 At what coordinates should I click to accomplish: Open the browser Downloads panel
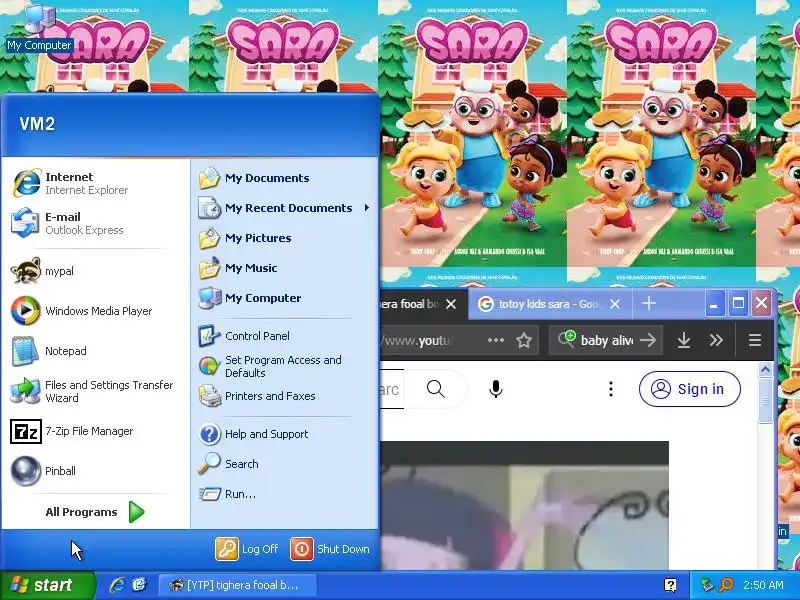[684, 340]
